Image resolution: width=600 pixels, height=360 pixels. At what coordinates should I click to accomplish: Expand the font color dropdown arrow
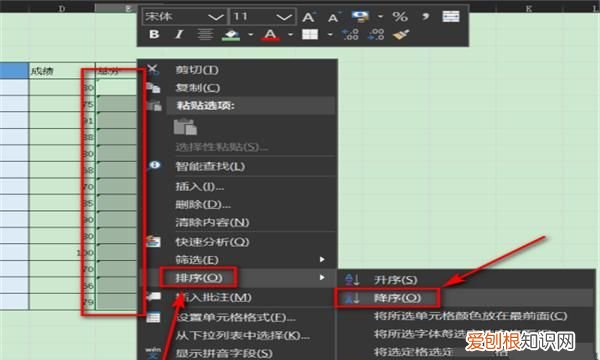290,35
